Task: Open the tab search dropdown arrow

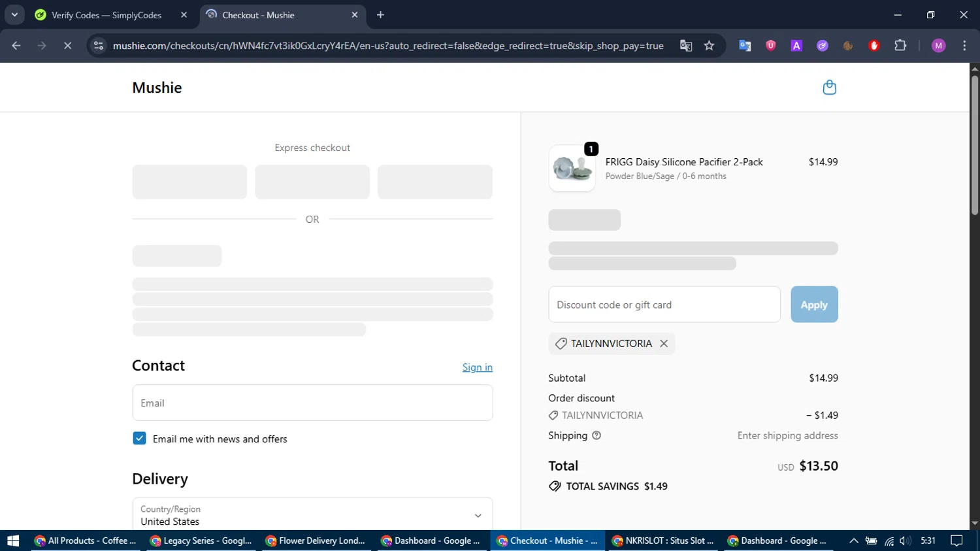Action: click(x=14, y=15)
